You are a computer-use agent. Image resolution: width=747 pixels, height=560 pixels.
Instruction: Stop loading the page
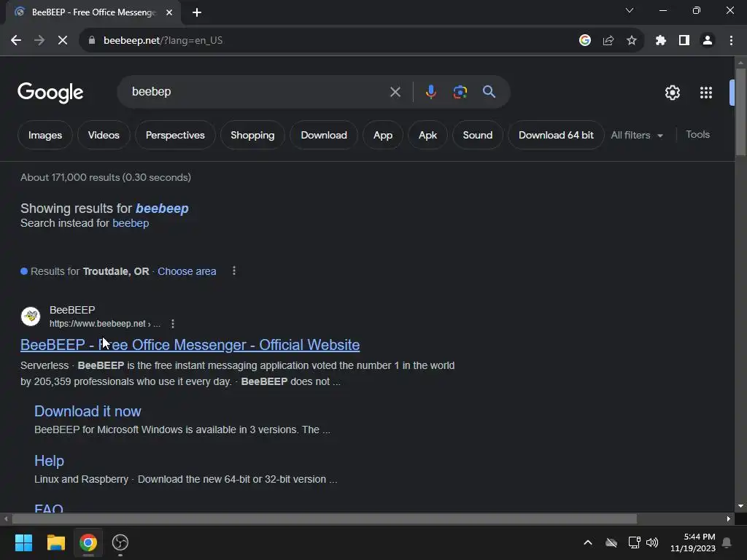pos(63,41)
